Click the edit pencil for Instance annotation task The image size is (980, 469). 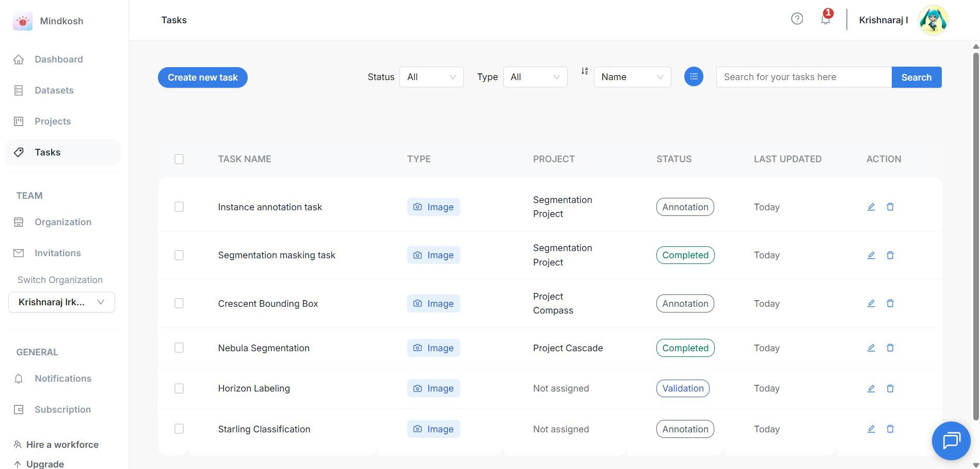[x=871, y=207]
